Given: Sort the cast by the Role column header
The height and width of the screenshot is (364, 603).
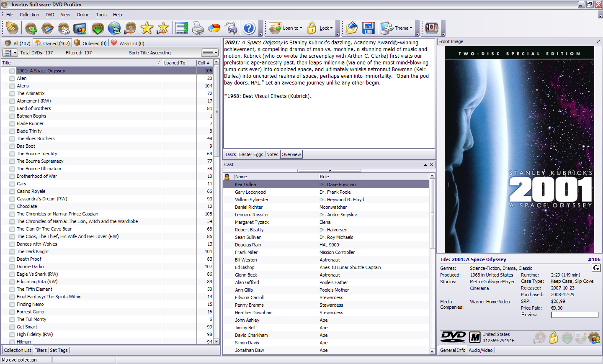Looking at the screenshot, I should pyautogui.click(x=374, y=177).
